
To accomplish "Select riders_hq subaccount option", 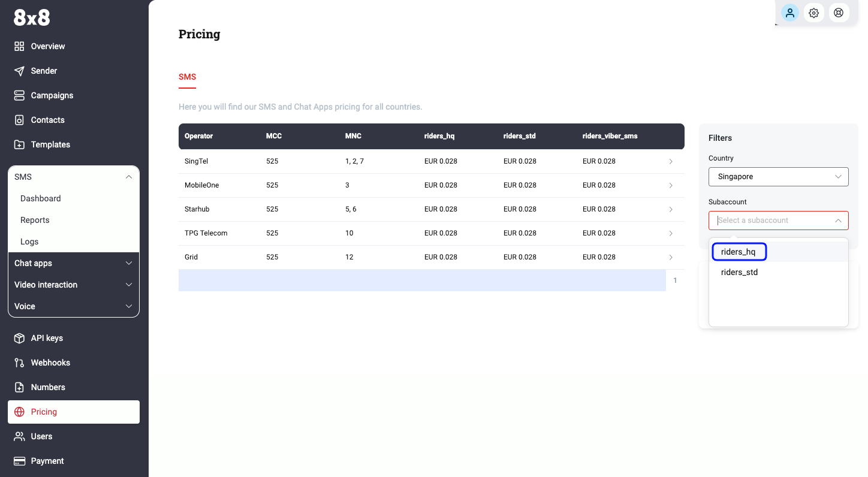I will pos(739,252).
